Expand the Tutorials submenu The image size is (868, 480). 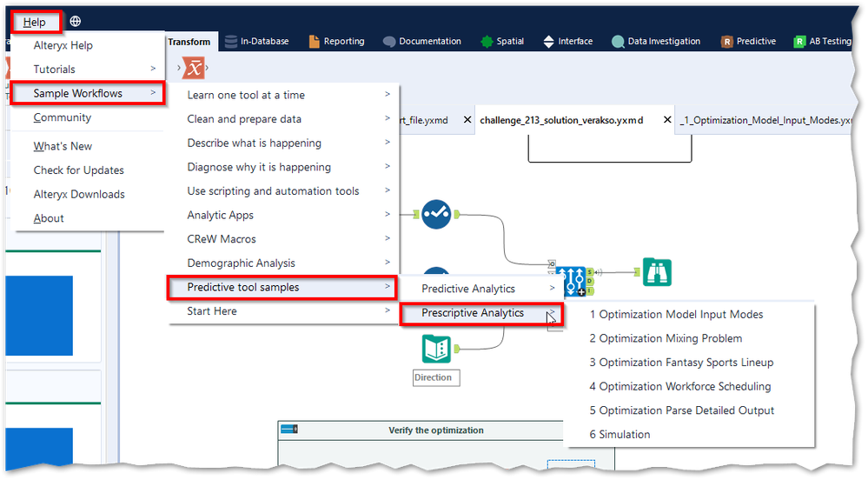[88, 70]
